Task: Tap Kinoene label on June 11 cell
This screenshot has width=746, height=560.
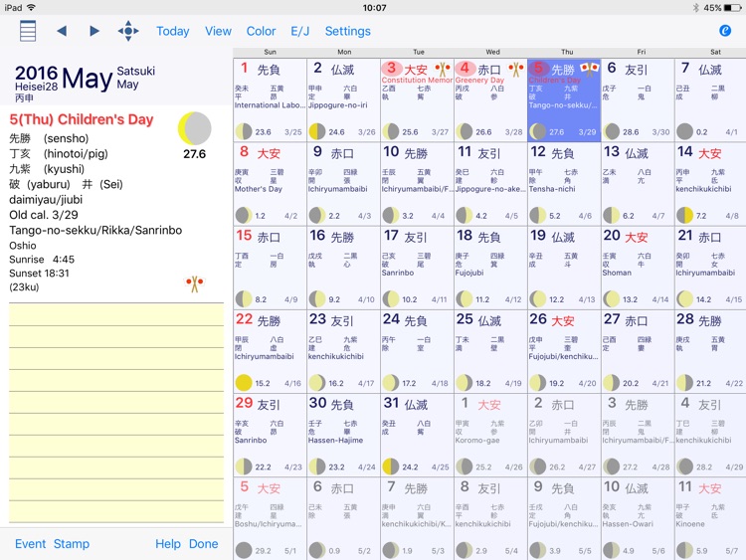Action: coord(690,524)
